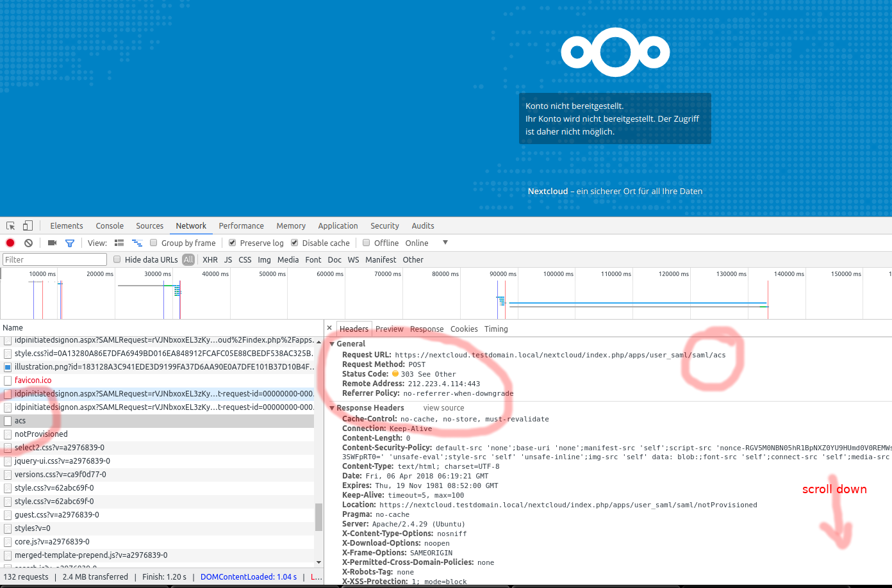892x588 pixels.
Task: Close the request details pane
Action: coord(329,328)
